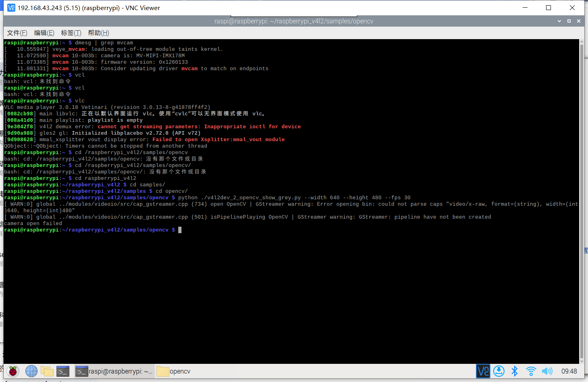This screenshot has height=382, width=588.
Task: Launch the web browser globe icon
Action: tap(31, 371)
